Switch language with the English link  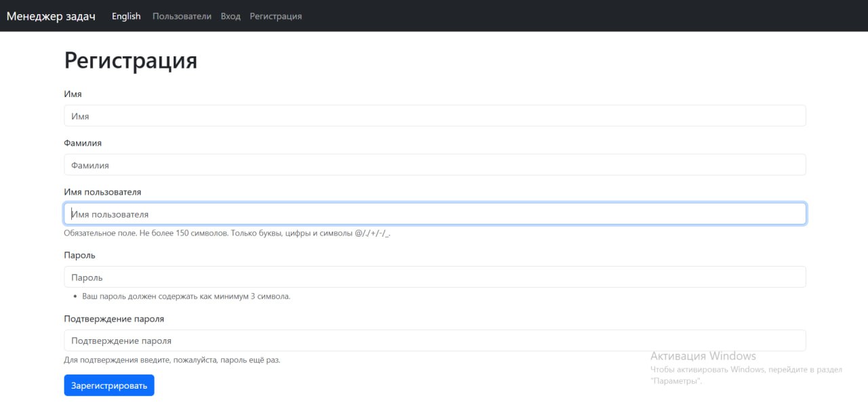pyautogui.click(x=126, y=16)
